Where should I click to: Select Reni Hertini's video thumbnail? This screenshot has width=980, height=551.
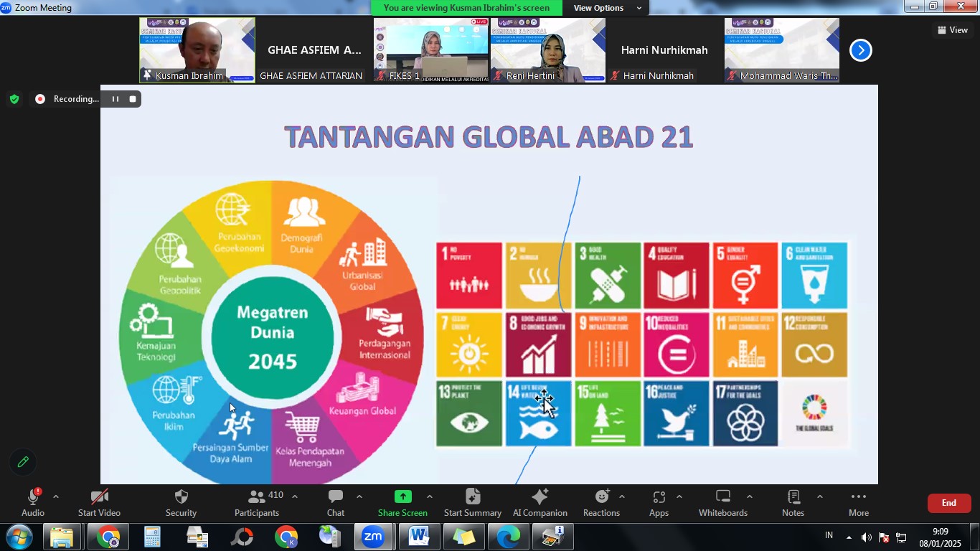pyautogui.click(x=547, y=50)
